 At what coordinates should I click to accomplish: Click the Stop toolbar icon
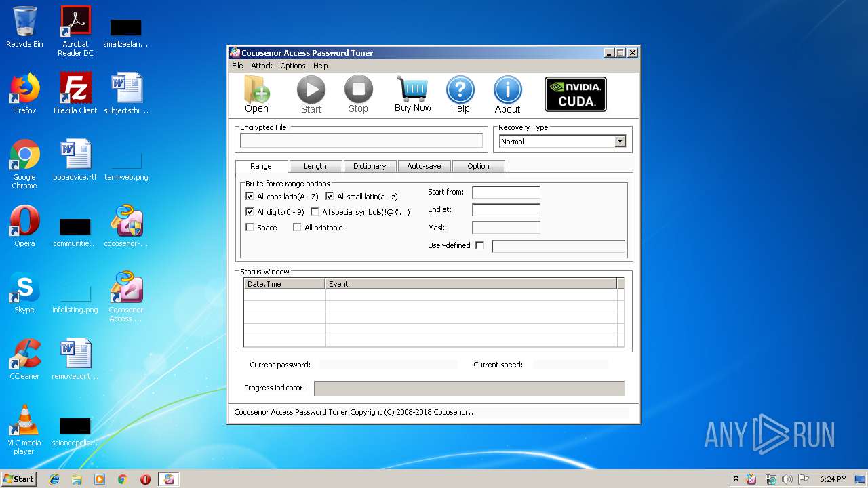coord(358,94)
